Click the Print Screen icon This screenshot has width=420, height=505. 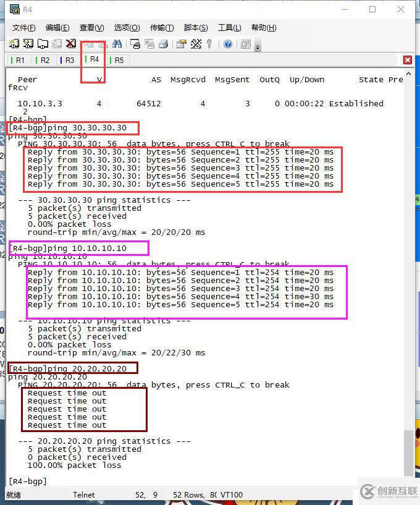point(135,44)
